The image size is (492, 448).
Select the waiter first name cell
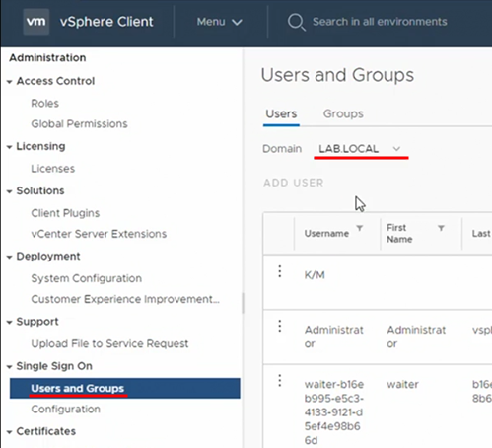coord(402,385)
